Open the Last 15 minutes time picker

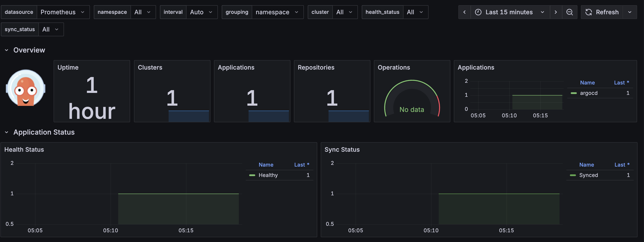pyautogui.click(x=509, y=12)
